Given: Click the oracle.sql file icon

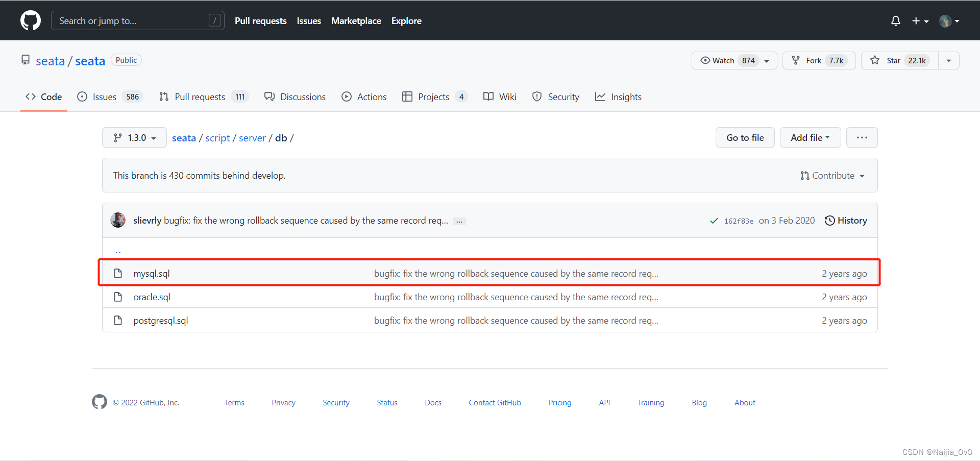Looking at the screenshot, I should pyautogui.click(x=118, y=297).
